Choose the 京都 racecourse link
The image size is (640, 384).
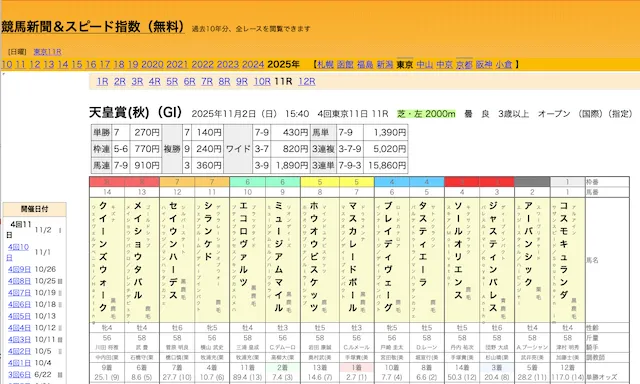pos(464,64)
